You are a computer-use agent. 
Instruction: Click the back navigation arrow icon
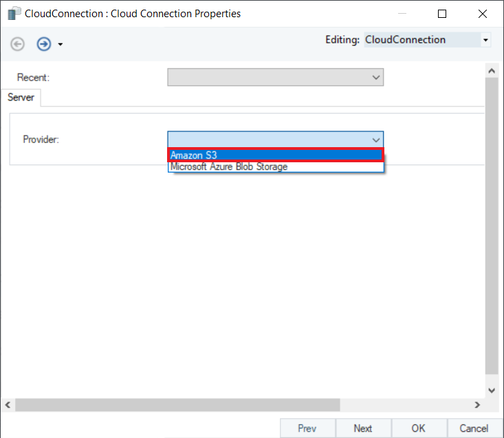[x=17, y=44]
